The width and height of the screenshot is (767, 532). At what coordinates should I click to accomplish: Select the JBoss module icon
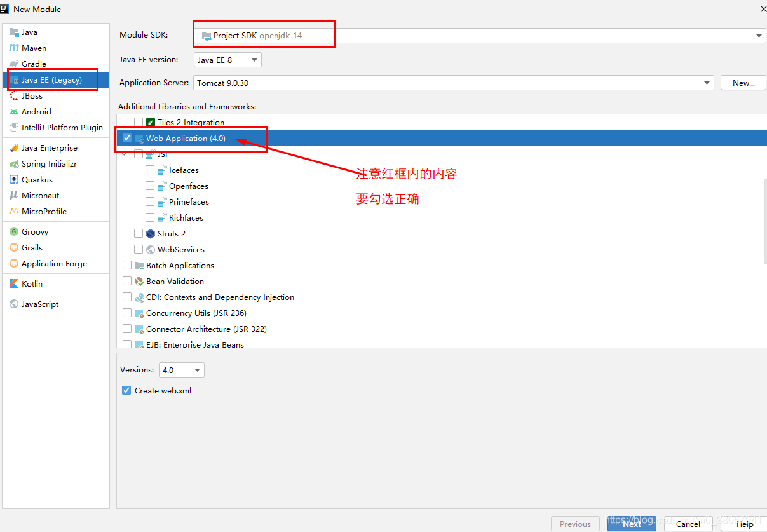[x=14, y=95]
